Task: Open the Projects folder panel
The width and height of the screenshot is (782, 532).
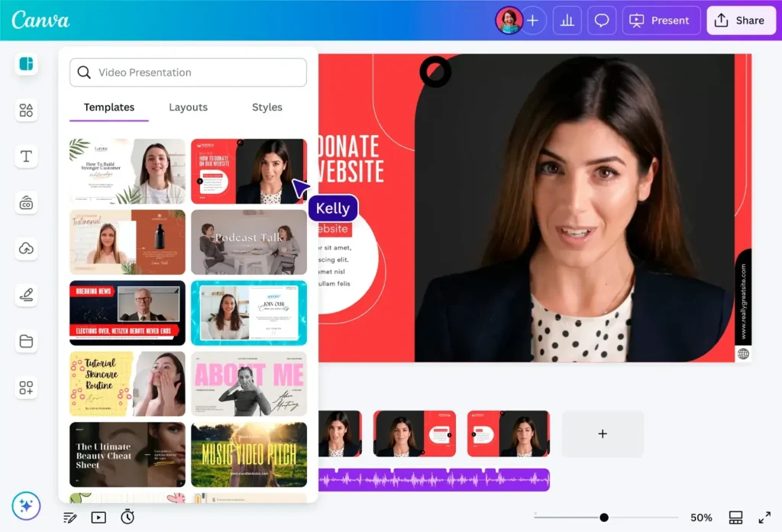Action: [26, 341]
